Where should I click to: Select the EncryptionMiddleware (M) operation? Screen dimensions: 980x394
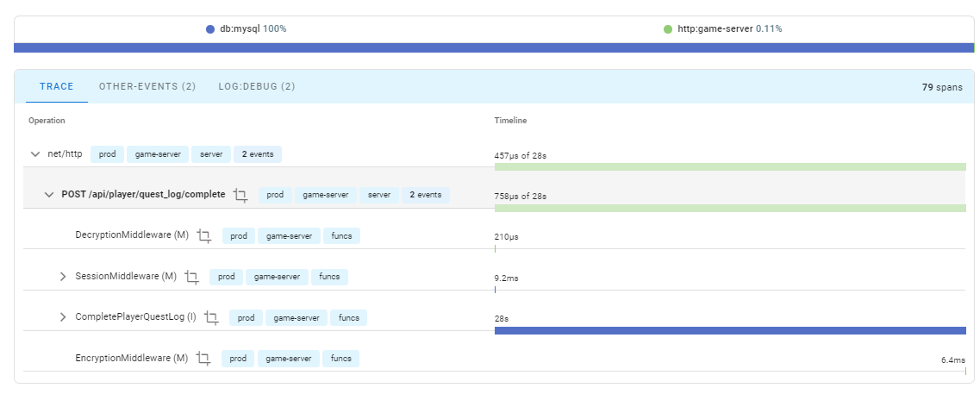pyautogui.click(x=131, y=358)
